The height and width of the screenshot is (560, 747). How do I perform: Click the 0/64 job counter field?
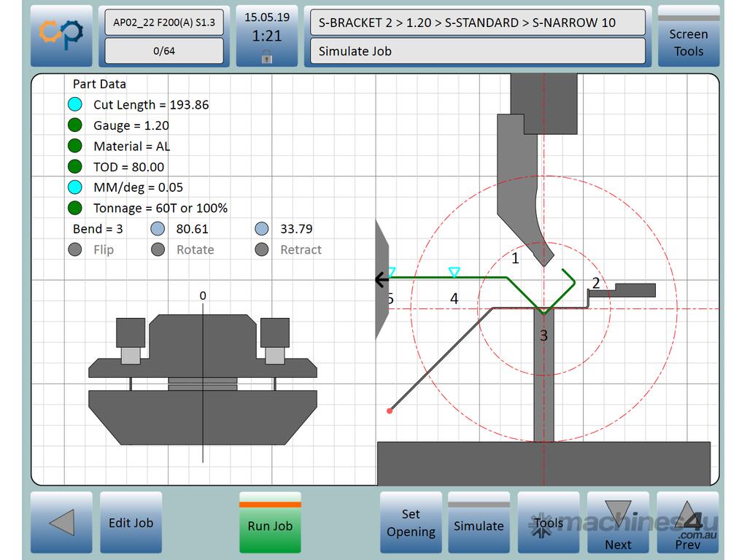[x=164, y=51]
